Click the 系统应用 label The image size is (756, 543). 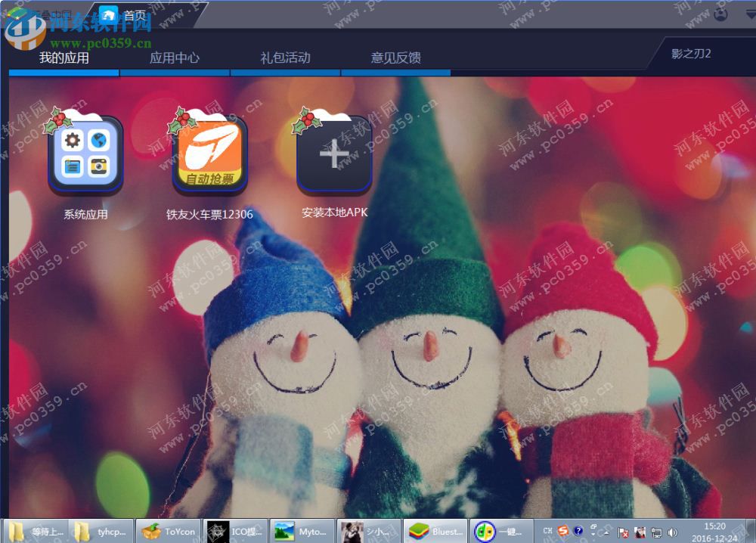[x=86, y=214]
